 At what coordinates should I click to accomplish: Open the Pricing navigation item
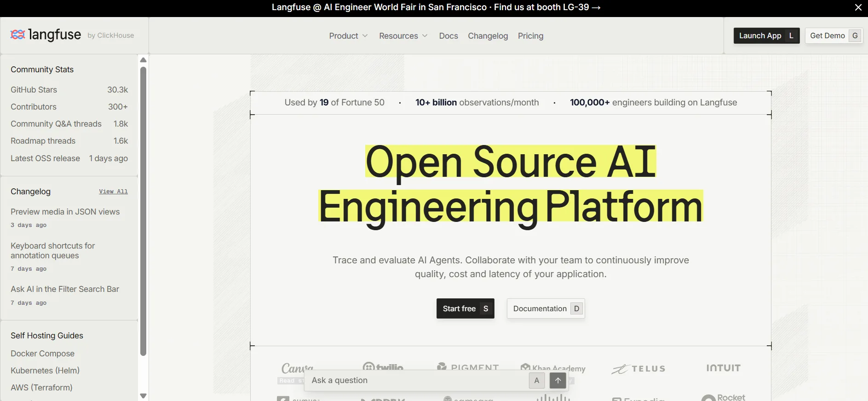point(530,36)
